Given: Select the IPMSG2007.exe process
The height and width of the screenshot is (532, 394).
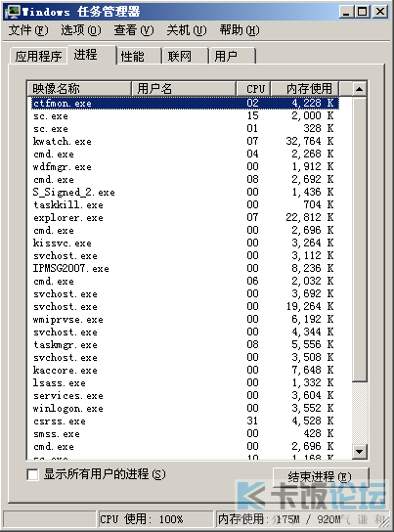Looking at the screenshot, I should pos(185,268).
